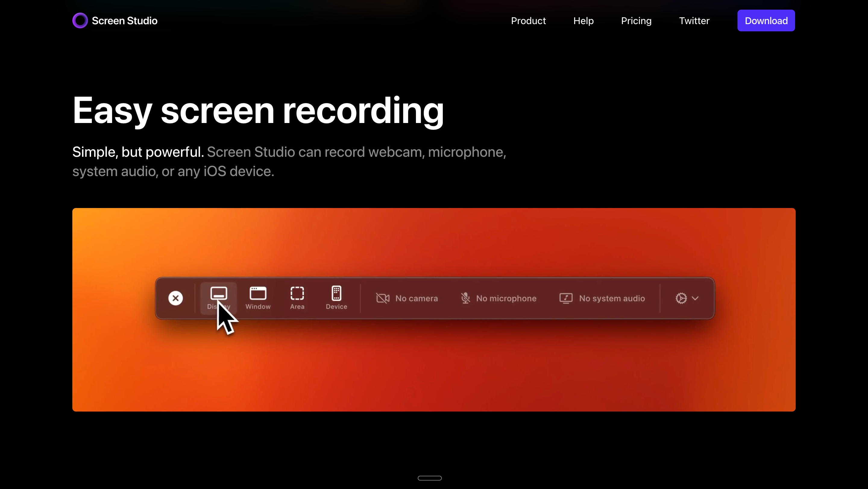The height and width of the screenshot is (489, 868).
Task: Close the recording toolbar with X
Action: [175, 298]
